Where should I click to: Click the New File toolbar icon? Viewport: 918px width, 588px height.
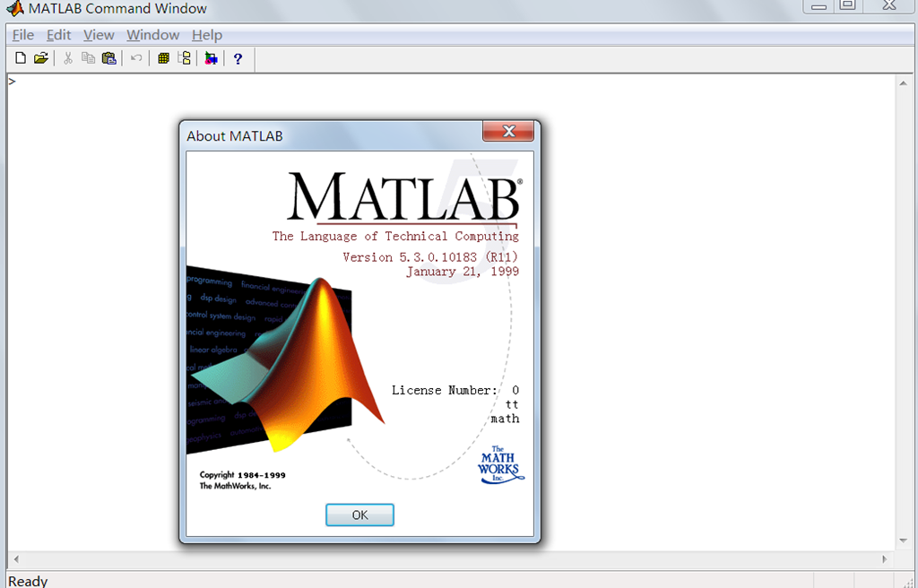[x=21, y=58]
